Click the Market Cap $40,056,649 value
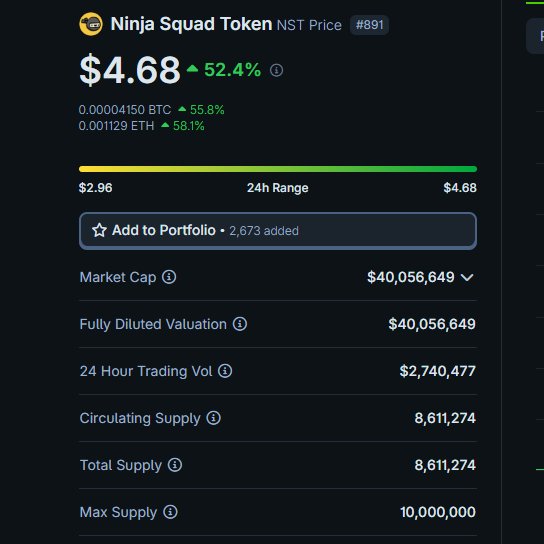 click(x=411, y=277)
